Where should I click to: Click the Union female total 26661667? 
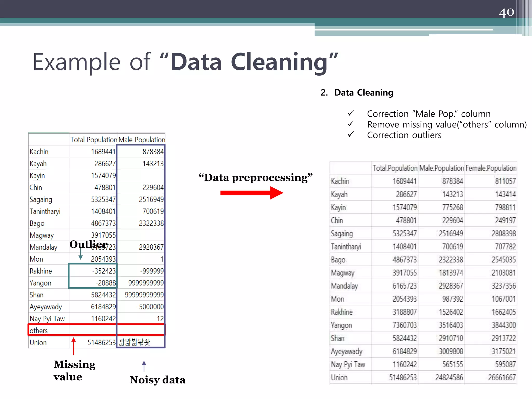[502, 377]
